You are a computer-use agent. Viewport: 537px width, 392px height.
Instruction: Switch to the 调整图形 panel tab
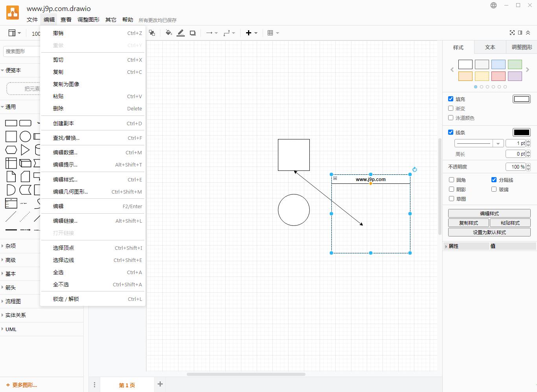pos(522,47)
